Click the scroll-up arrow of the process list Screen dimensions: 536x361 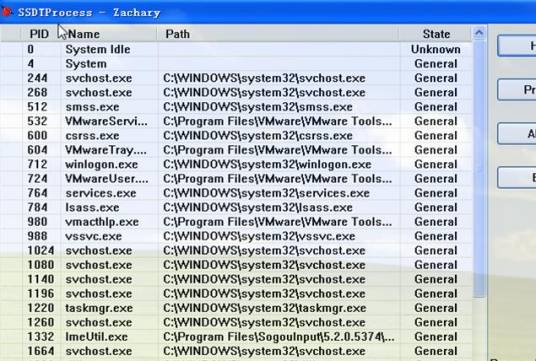(479, 34)
